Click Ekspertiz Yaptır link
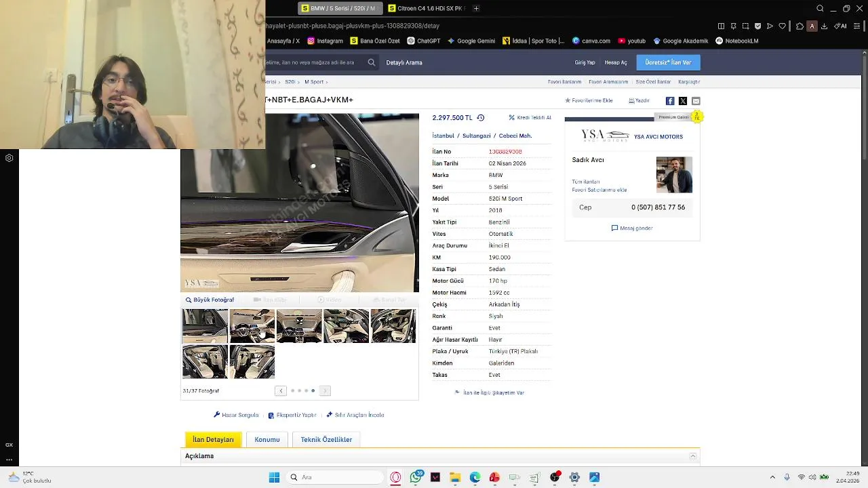Viewport: 868px width, 488px height. [292, 415]
